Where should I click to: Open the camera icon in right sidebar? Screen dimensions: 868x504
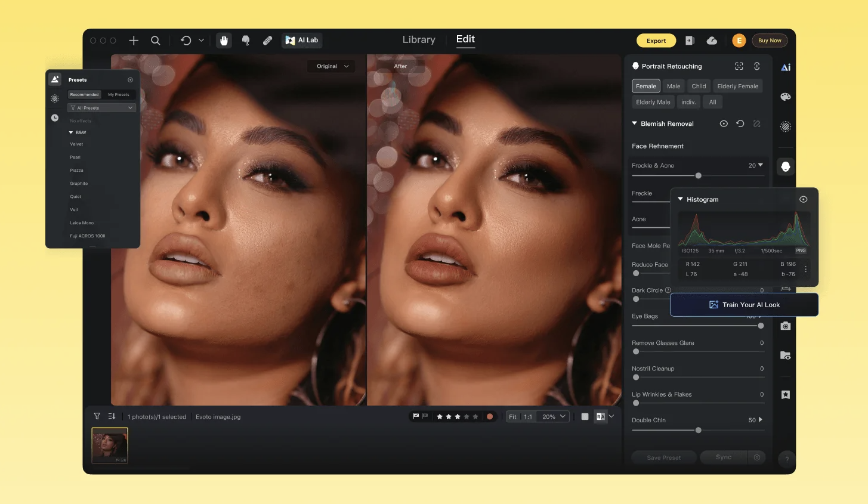(x=786, y=326)
